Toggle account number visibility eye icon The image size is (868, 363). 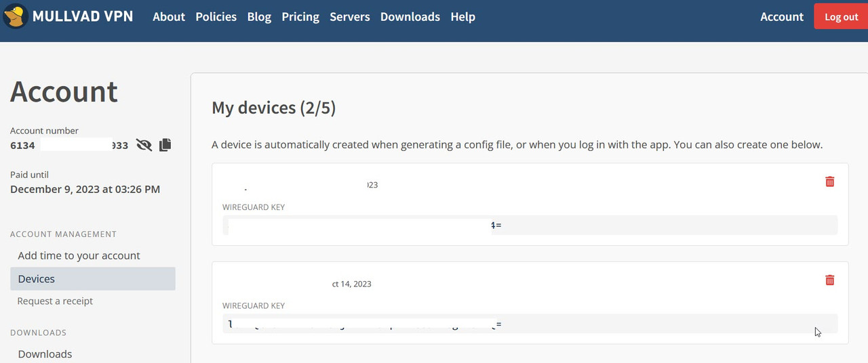[144, 145]
